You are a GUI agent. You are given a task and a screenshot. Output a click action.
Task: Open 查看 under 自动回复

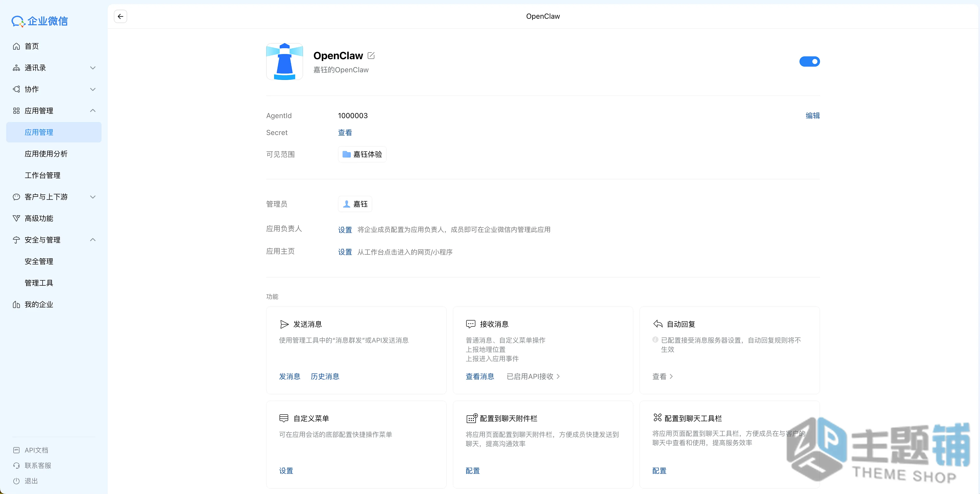click(x=663, y=376)
